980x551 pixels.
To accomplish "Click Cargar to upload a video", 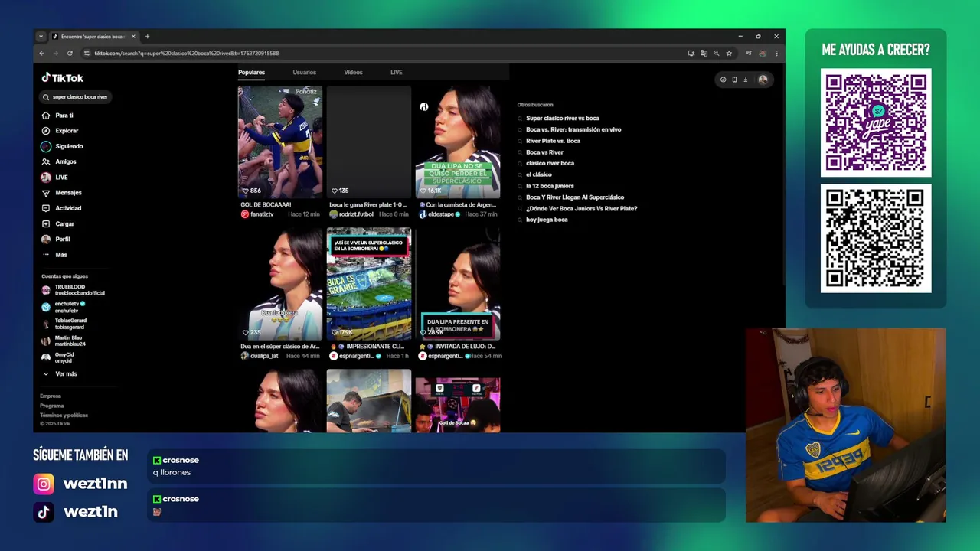I will tap(58, 223).
